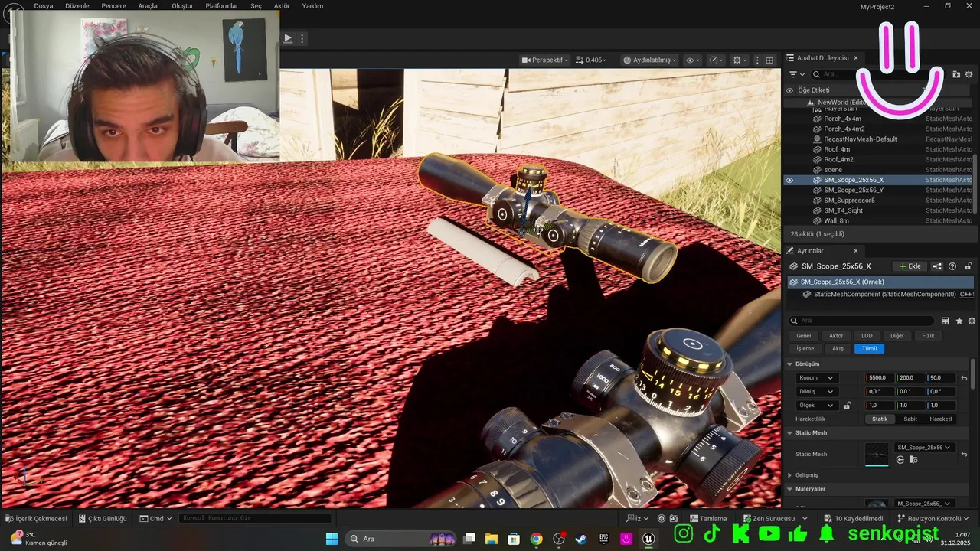Screen dimensions: 980x551
Task: Set Hareketlilik to Hareketli
Action: (x=941, y=419)
